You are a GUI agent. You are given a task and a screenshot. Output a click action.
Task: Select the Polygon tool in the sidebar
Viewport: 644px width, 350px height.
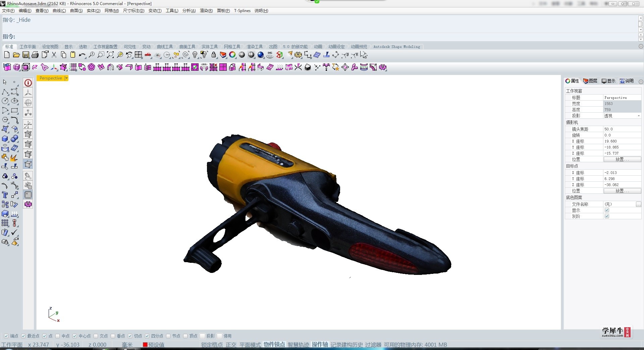coord(5,120)
